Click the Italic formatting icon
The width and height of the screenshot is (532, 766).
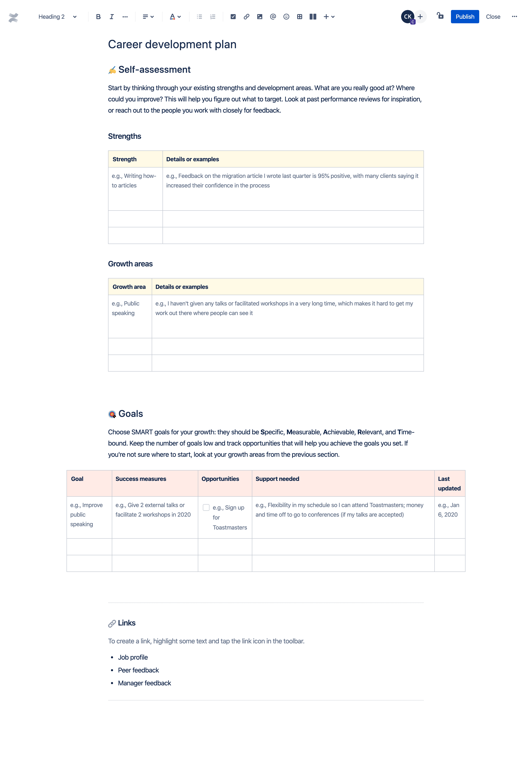111,16
